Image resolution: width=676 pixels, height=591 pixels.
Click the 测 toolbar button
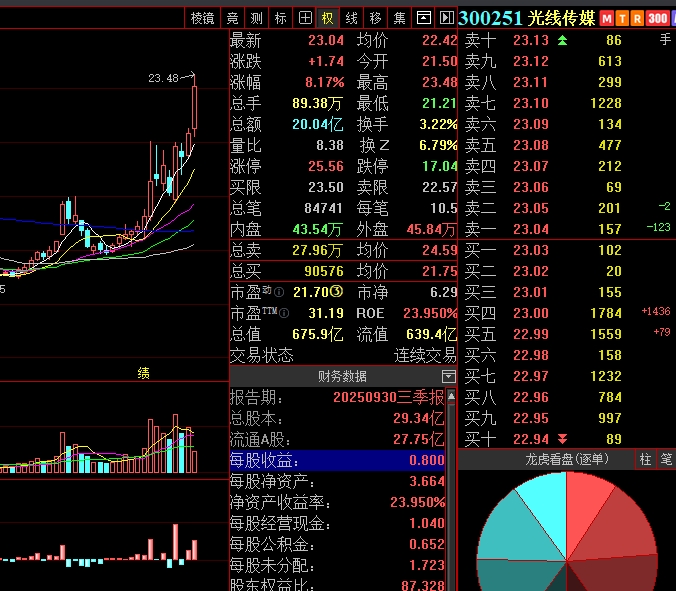pos(257,18)
